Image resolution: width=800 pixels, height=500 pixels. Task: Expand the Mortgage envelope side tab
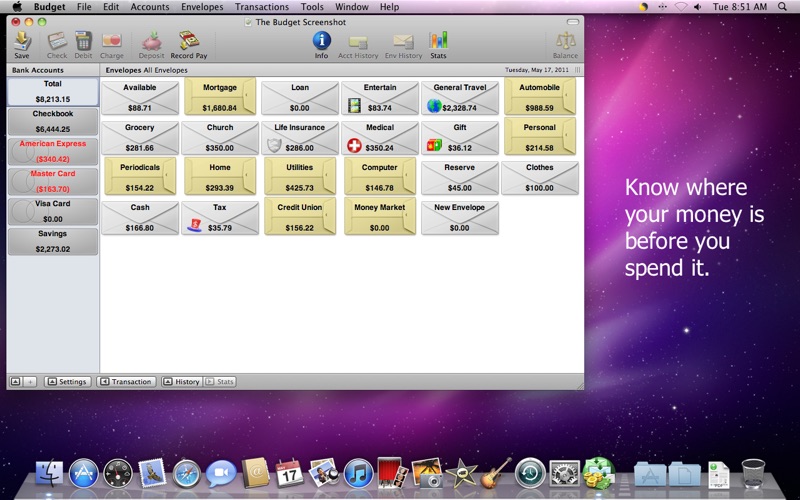click(249, 96)
